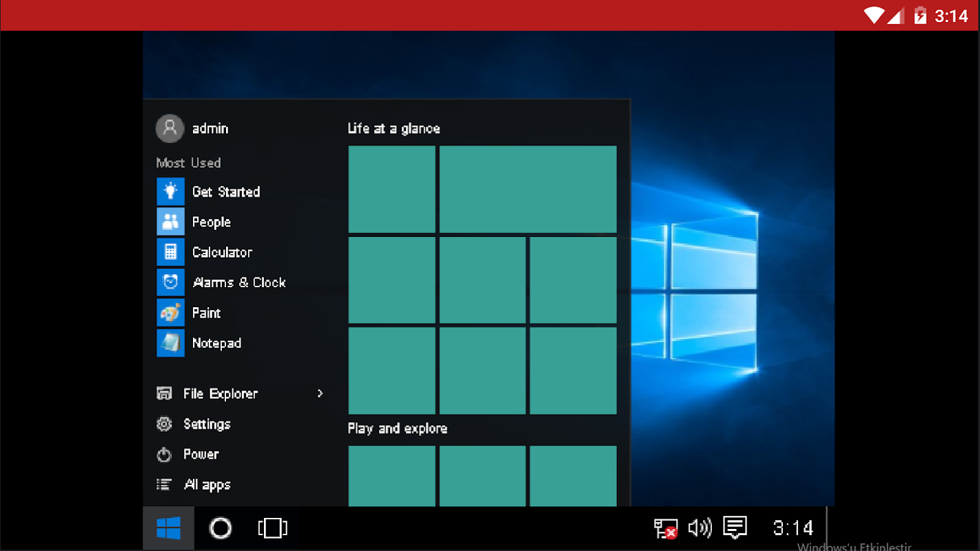This screenshot has width=980, height=551.
Task: Launch the Calculator app icon
Action: (x=170, y=252)
